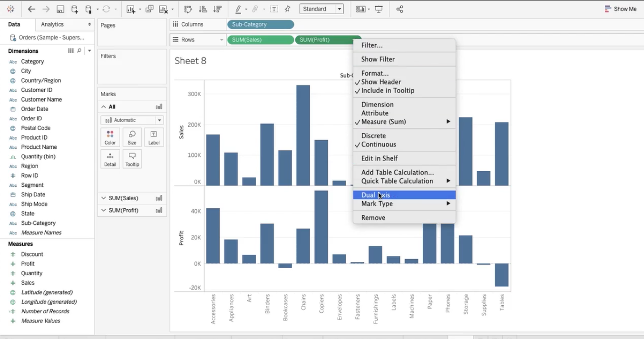The height and width of the screenshot is (339, 644).
Task: Expand the SUM(Sales) marks section
Action: coord(104,198)
